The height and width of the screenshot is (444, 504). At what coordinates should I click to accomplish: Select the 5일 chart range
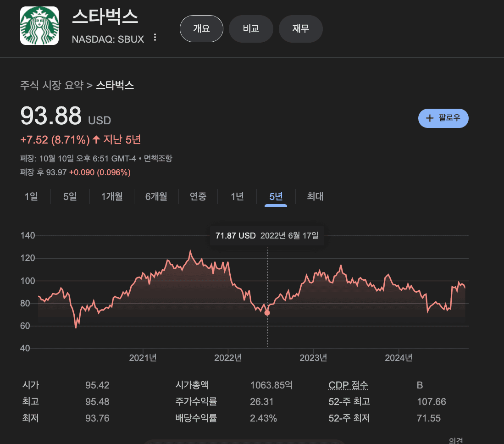click(x=70, y=196)
